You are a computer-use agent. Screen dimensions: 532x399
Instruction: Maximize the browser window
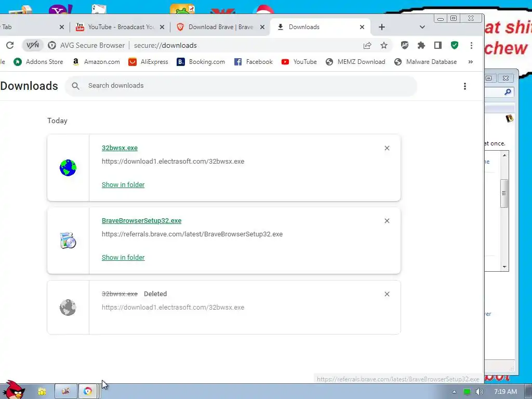click(x=454, y=18)
